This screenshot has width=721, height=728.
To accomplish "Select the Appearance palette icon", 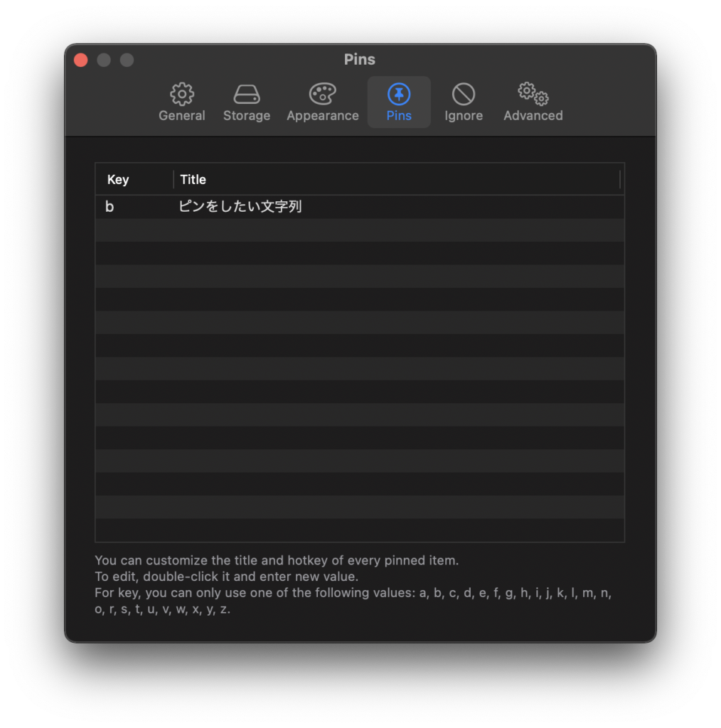I will click(322, 94).
